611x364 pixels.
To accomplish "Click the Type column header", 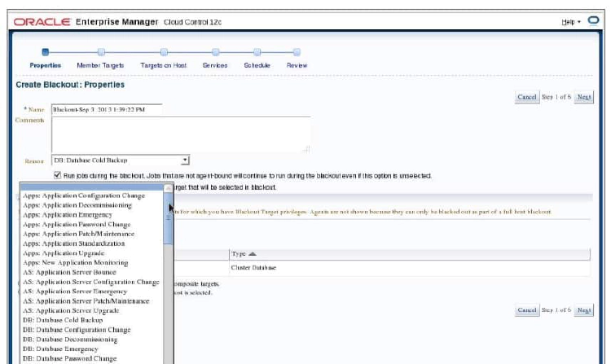I will [x=410, y=254].
